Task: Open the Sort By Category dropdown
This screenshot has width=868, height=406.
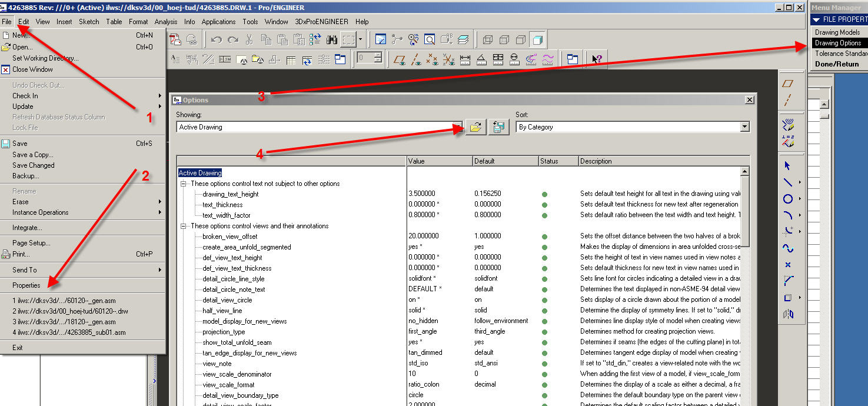Action: click(744, 127)
